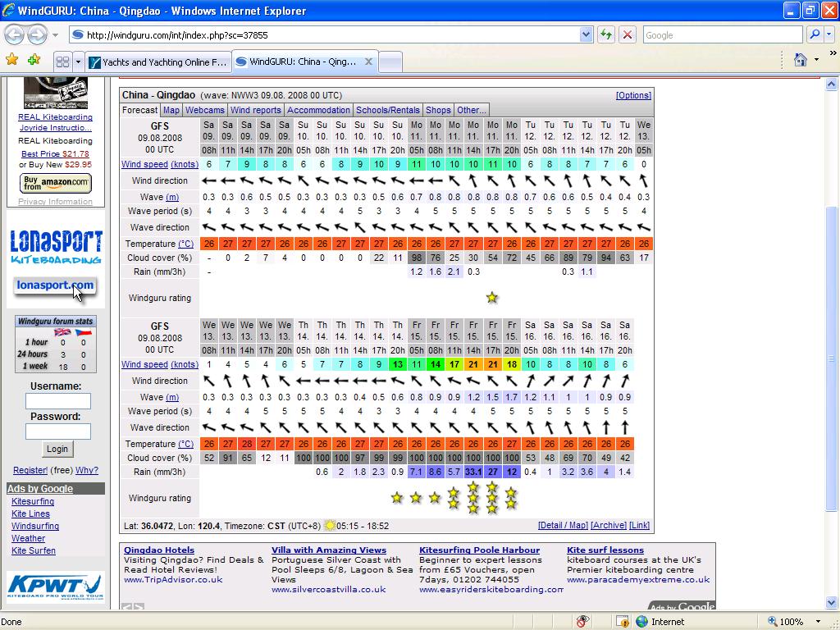
Task: Open the search provider dropdown arrow
Action: coord(829,34)
